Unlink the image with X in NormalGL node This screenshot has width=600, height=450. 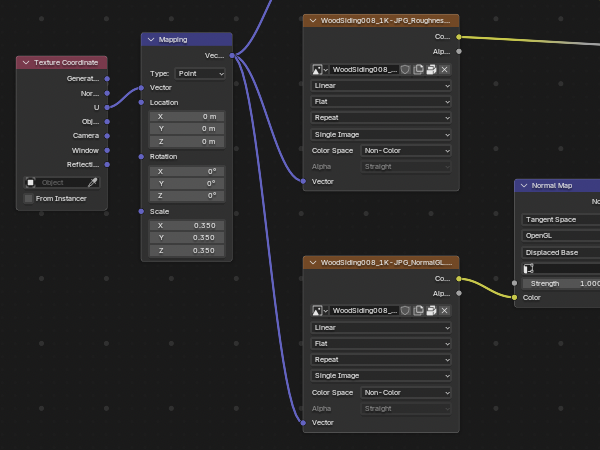(444, 311)
